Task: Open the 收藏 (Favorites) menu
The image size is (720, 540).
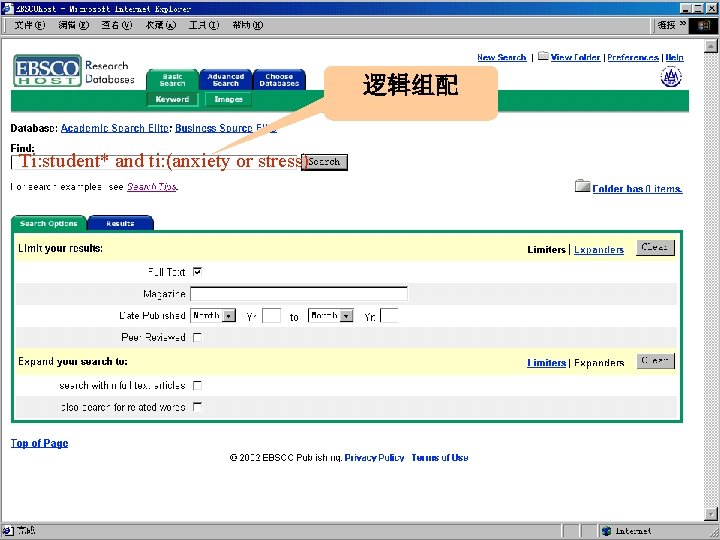Action: (x=161, y=25)
